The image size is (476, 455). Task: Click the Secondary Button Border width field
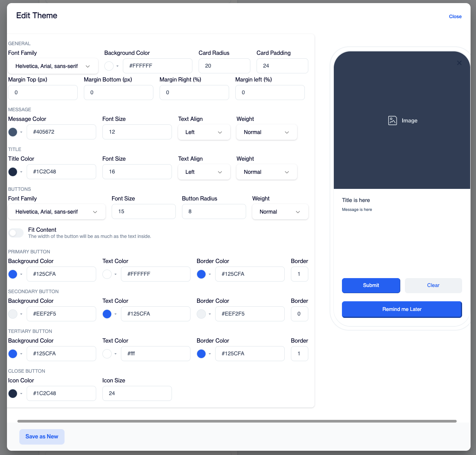[x=299, y=314]
